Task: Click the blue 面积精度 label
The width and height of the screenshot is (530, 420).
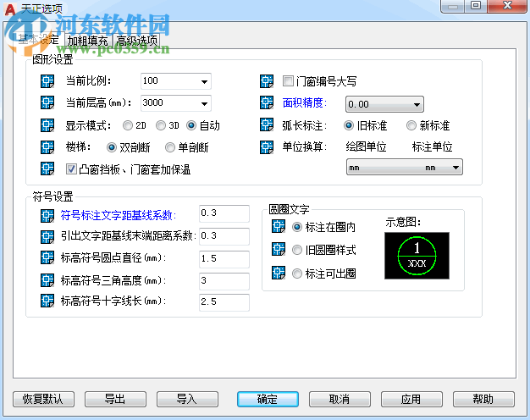Action: (305, 102)
